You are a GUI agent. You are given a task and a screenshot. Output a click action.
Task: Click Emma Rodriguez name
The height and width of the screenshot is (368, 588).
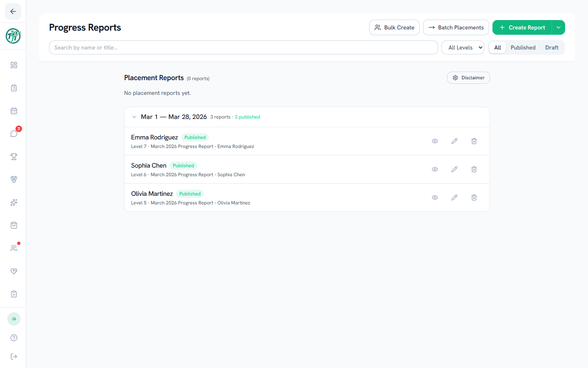click(154, 137)
